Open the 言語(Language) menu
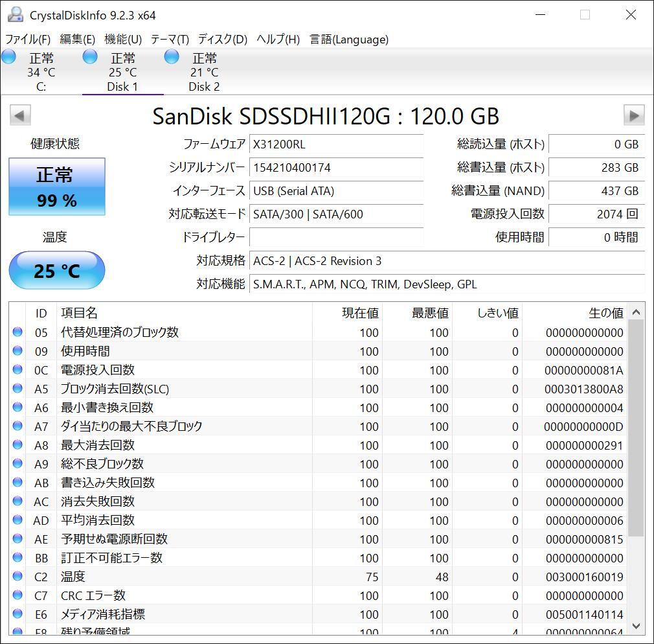The image size is (654, 644). 349,40
